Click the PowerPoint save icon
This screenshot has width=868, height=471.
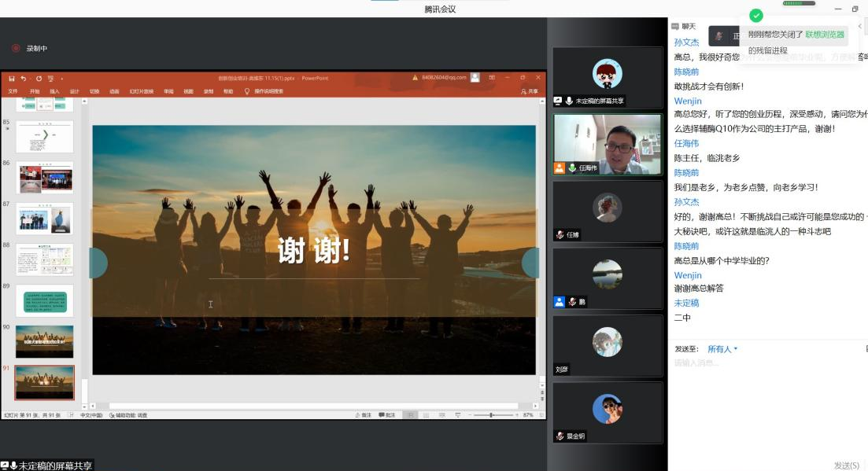click(x=12, y=79)
